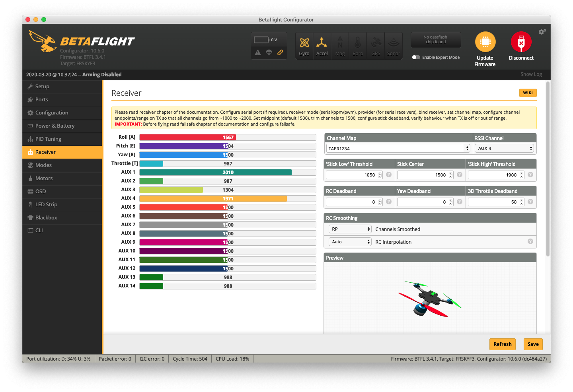Click the Accel sensor icon
The height and width of the screenshot is (392, 573).
[322, 42]
